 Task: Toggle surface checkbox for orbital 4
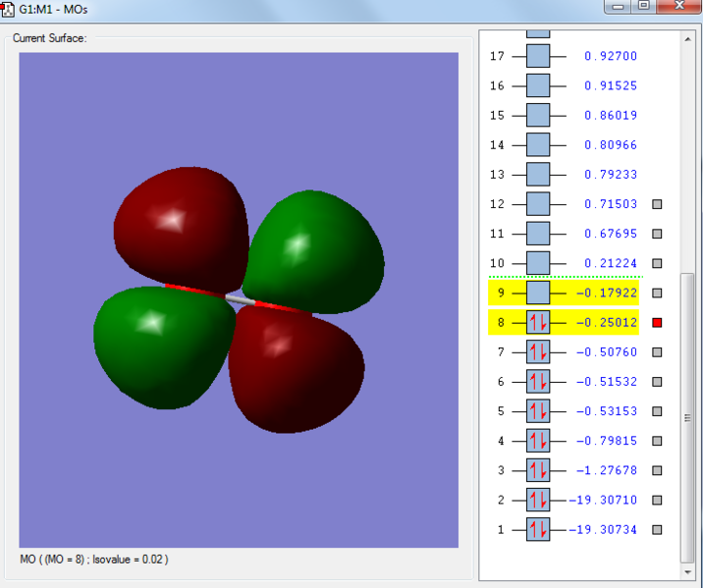[x=657, y=441]
